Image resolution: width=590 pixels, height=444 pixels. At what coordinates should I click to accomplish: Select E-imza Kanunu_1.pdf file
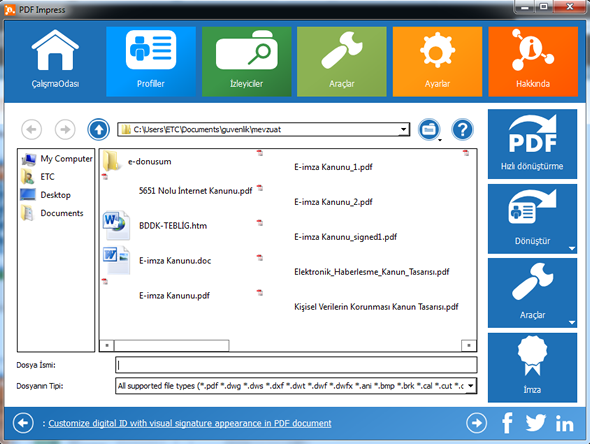(333, 167)
